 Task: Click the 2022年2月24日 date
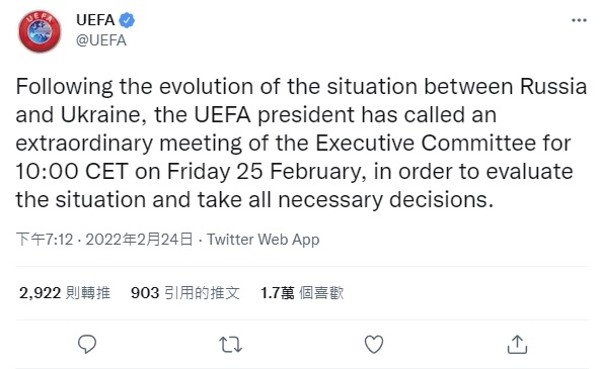coord(139,240)
